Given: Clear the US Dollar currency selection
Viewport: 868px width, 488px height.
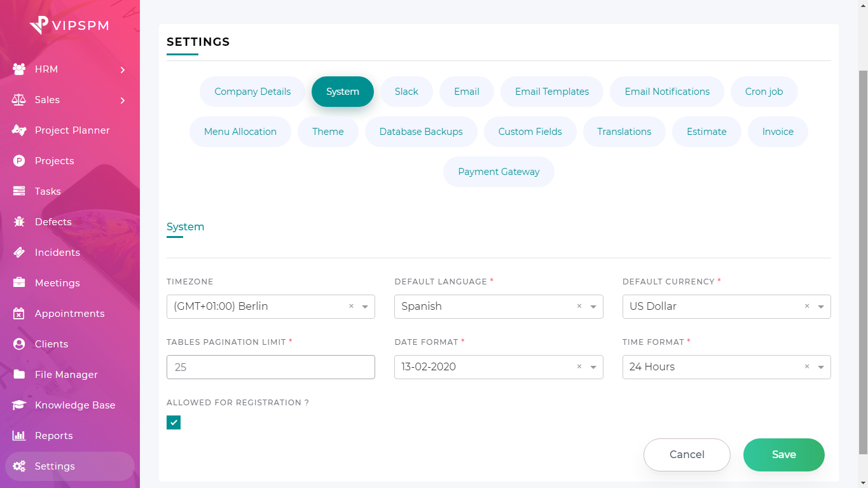Looking at the screenshot, I should click(807, 306).
